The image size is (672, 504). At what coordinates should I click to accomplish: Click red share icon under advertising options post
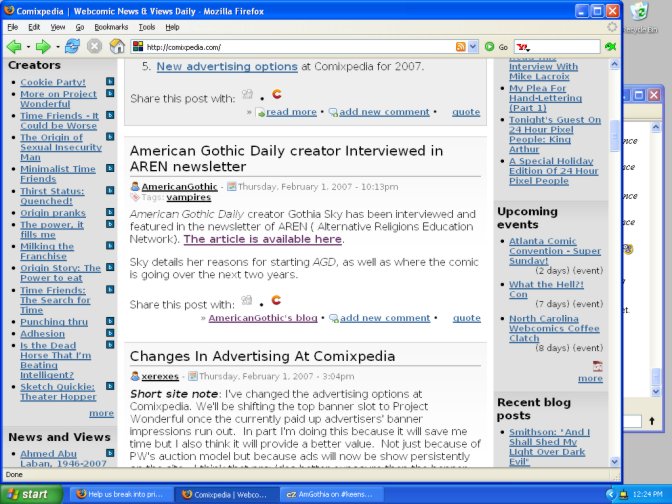pyautogui.click(x=277, y=94)
